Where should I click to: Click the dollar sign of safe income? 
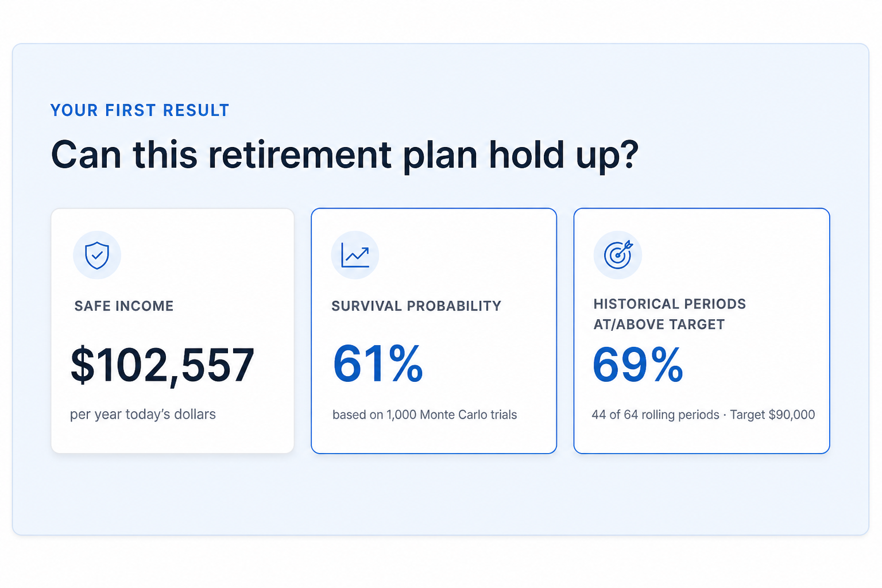(83, 365)
